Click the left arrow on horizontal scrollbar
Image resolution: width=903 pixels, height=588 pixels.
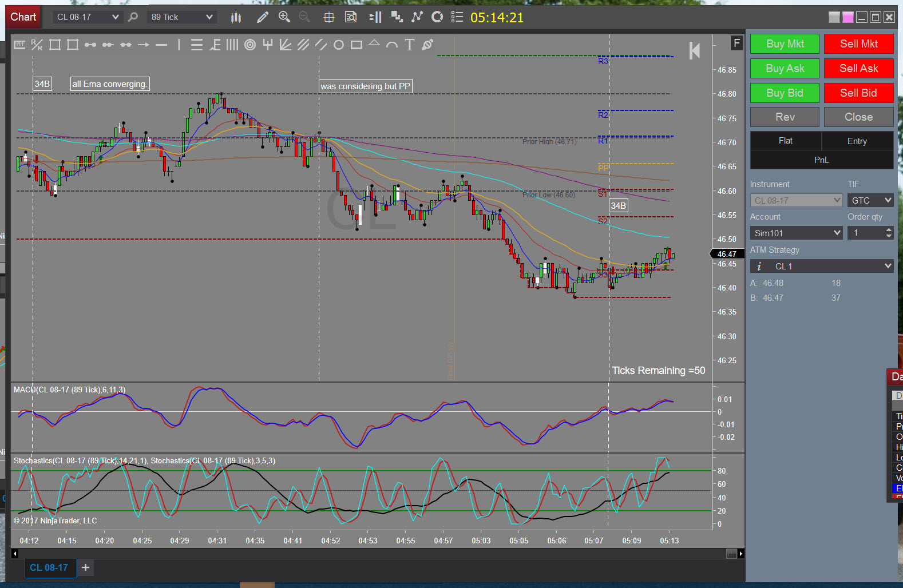15,554
